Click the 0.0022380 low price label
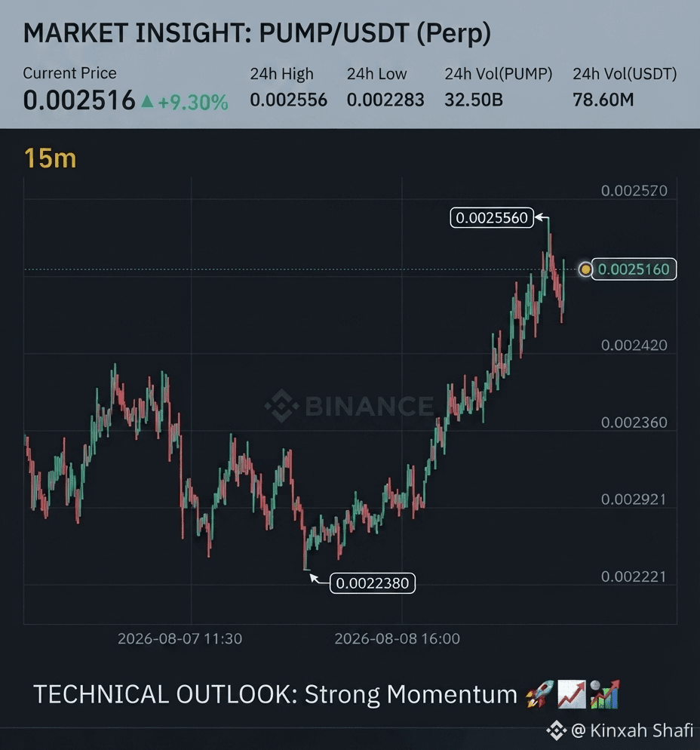This screenshot has height=750, width=700. tap(373, 583)
